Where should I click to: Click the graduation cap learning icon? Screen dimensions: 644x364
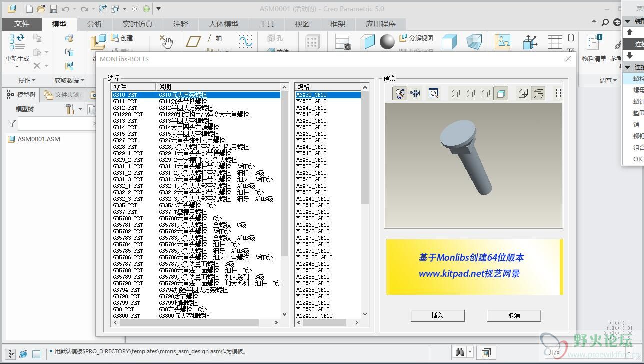tap(617, 22)
